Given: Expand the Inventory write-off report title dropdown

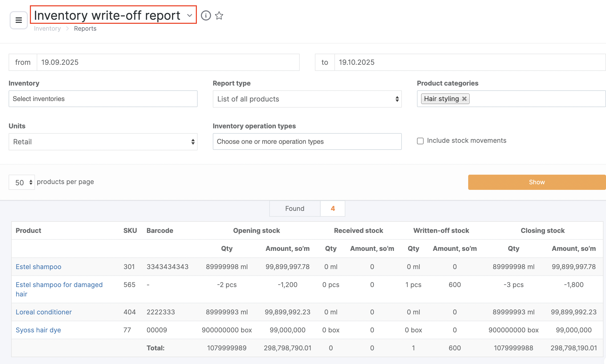Looking at the screenshot, I should pos(189,15).
